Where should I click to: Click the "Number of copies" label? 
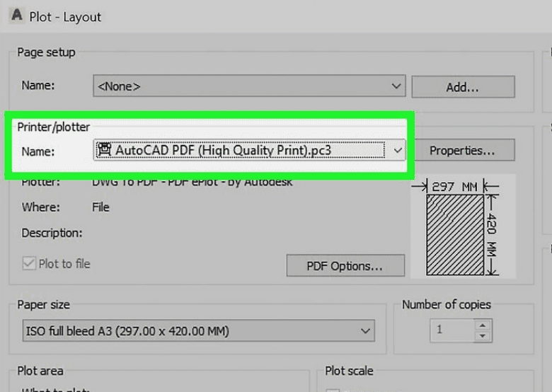click(x=447, y=304)
